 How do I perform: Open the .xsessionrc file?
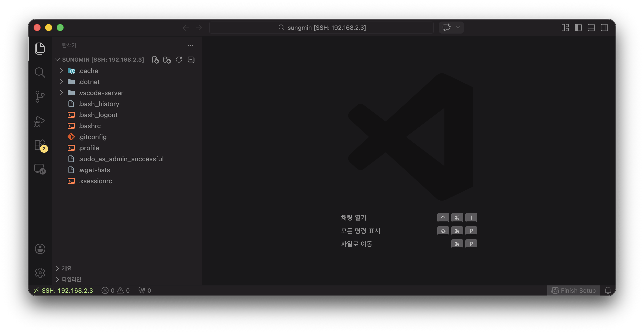127,181
